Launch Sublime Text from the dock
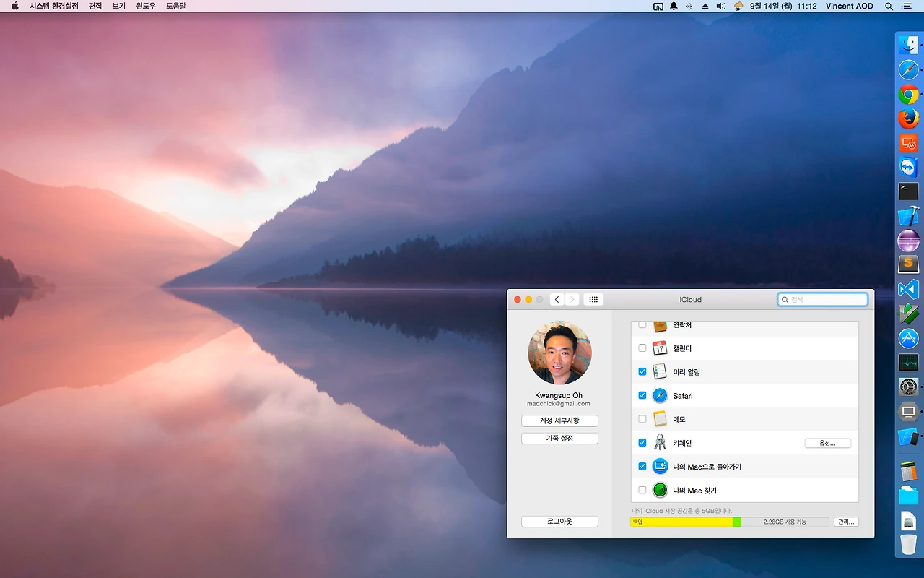Screen dimensions: 924x578 click(908, 264)
